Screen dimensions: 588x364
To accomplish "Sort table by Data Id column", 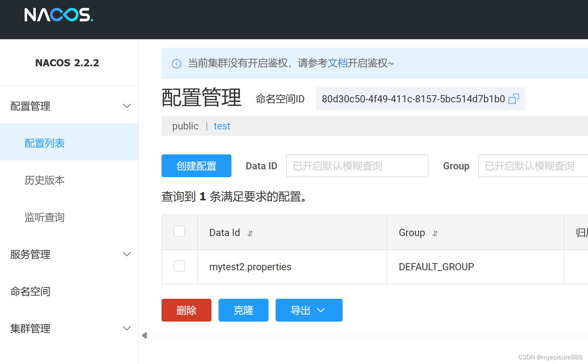I will coord(250,233).
